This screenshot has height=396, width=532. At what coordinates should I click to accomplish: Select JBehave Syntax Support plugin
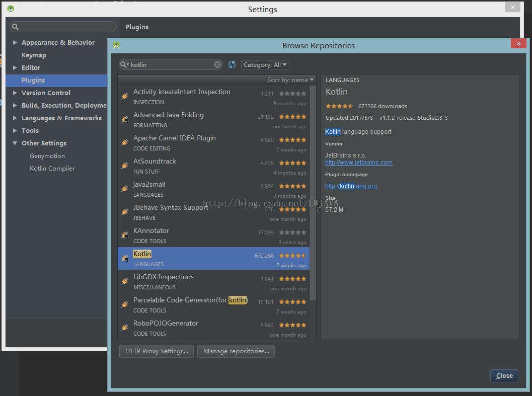coord(214,212)
